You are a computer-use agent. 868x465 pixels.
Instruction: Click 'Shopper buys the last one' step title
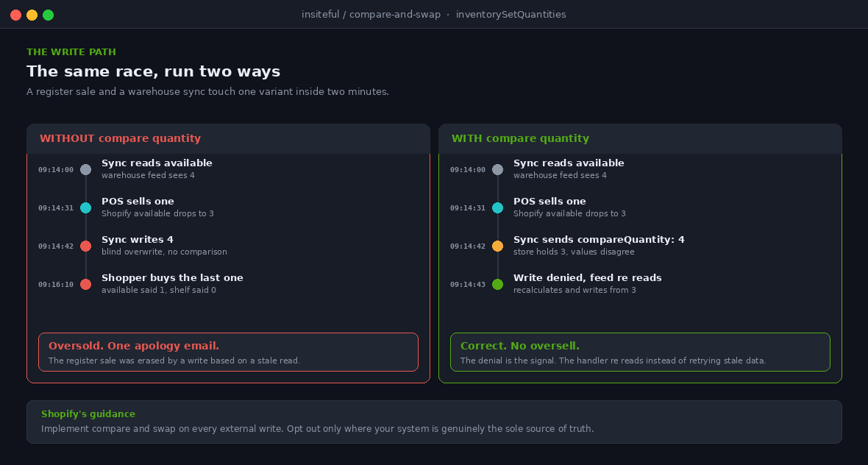(172, 278)
